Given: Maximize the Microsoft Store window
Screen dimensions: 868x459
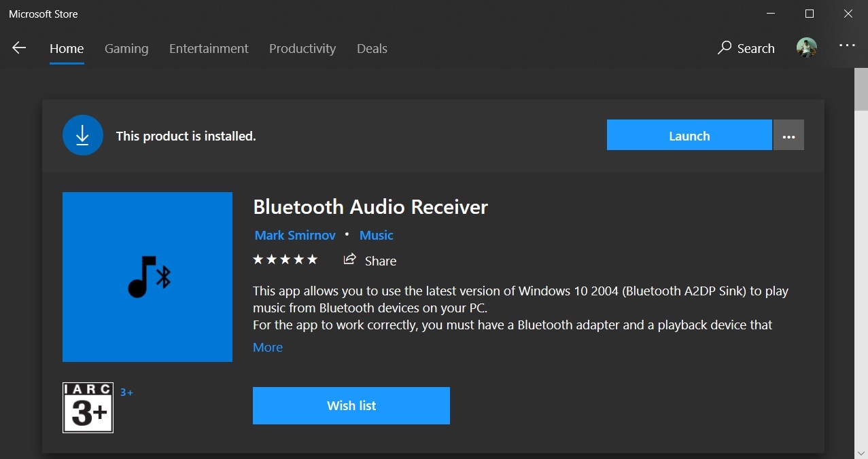Looking at the screenshot, I should click(x=810, y=14).
